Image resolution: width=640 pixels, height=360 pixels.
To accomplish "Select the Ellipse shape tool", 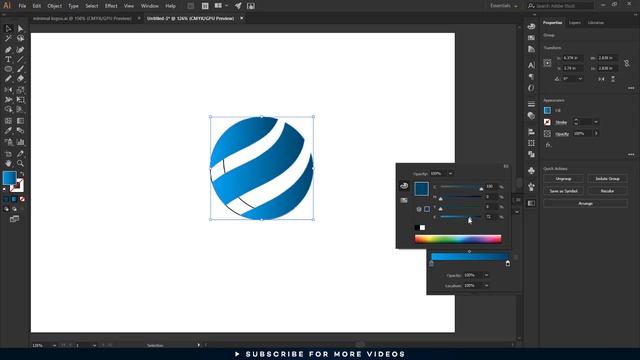I will 8,69.
